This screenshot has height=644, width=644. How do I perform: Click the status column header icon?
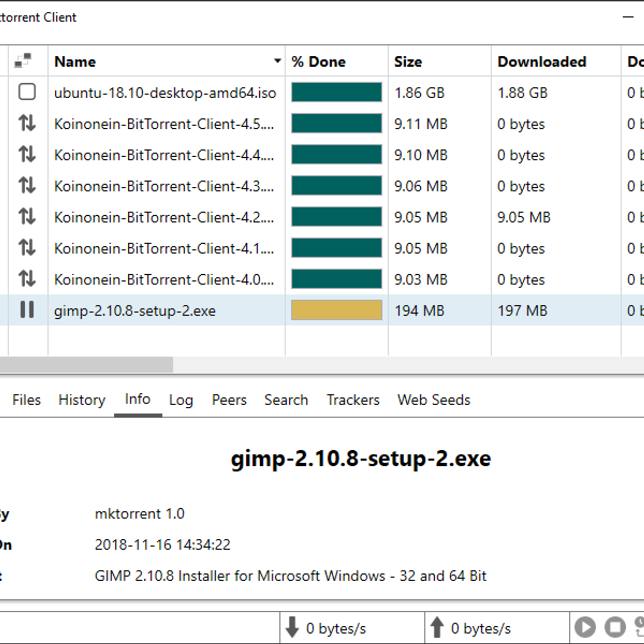(23, 61)
